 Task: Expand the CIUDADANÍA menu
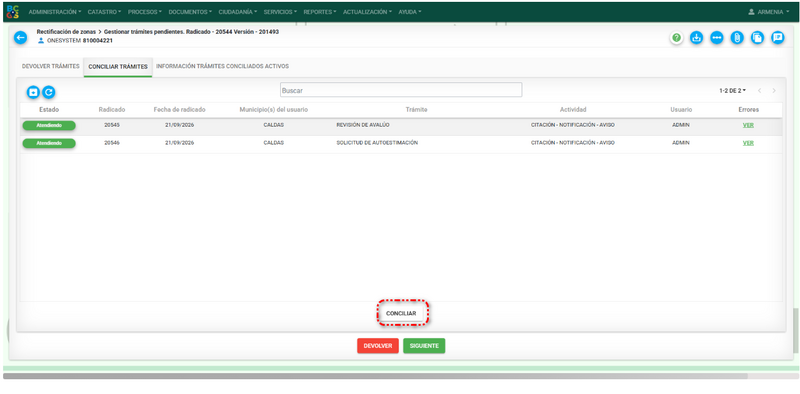coord(238,12)
